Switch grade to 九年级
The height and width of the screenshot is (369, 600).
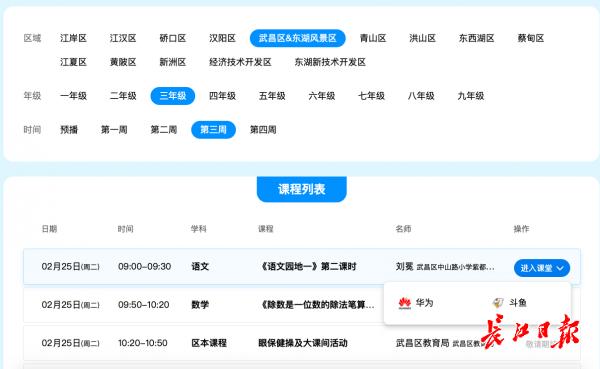click(x=471, y=96)
